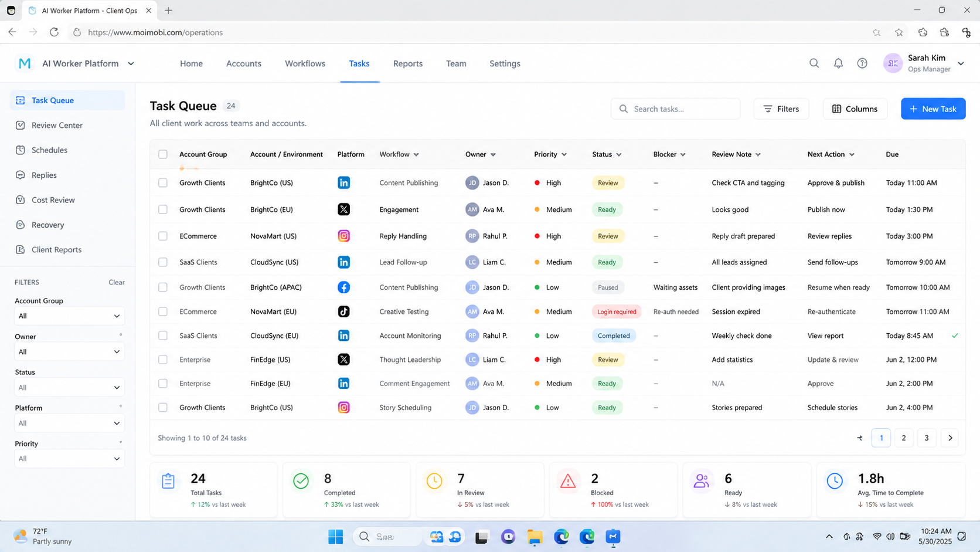
Task: Sort by the Workflow column header
Action: [399, 154]
